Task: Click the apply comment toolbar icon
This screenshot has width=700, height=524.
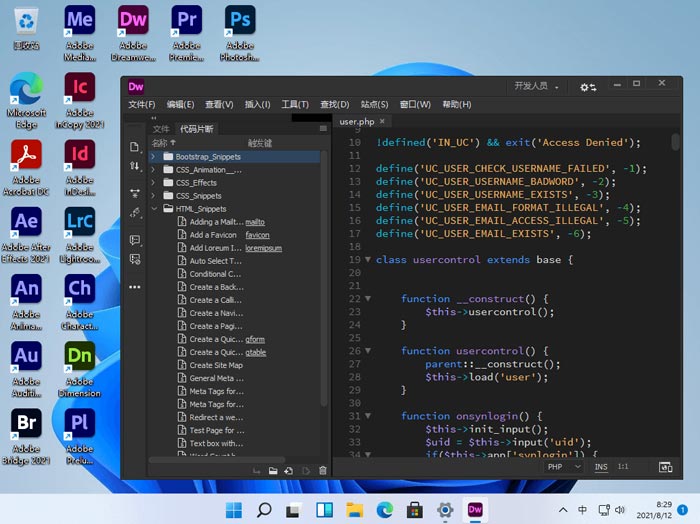Action: click(134, 240)
